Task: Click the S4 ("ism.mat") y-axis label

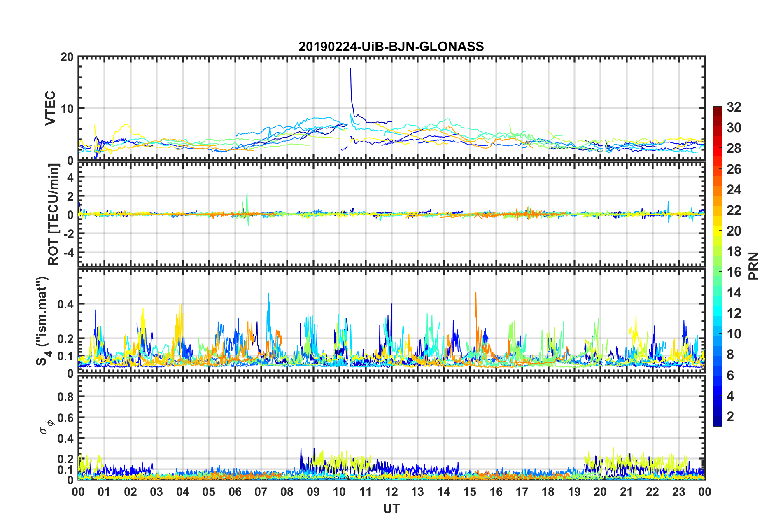Action: [43, 321]
